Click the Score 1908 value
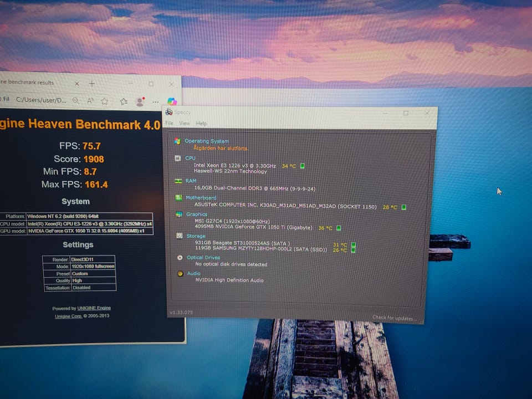532x399 pixels. [94, 159]
